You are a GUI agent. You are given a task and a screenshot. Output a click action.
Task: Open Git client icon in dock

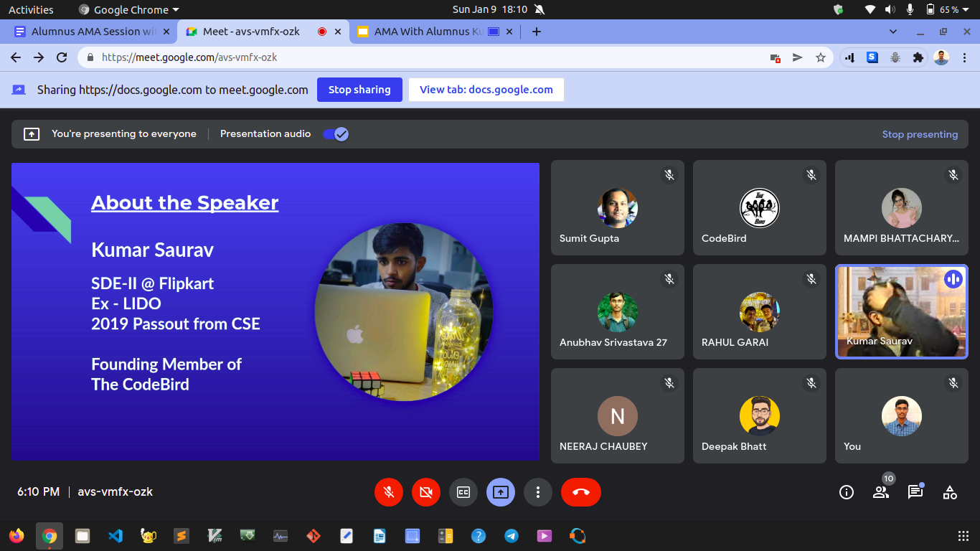pyautogui.click(x=314, y=535)
